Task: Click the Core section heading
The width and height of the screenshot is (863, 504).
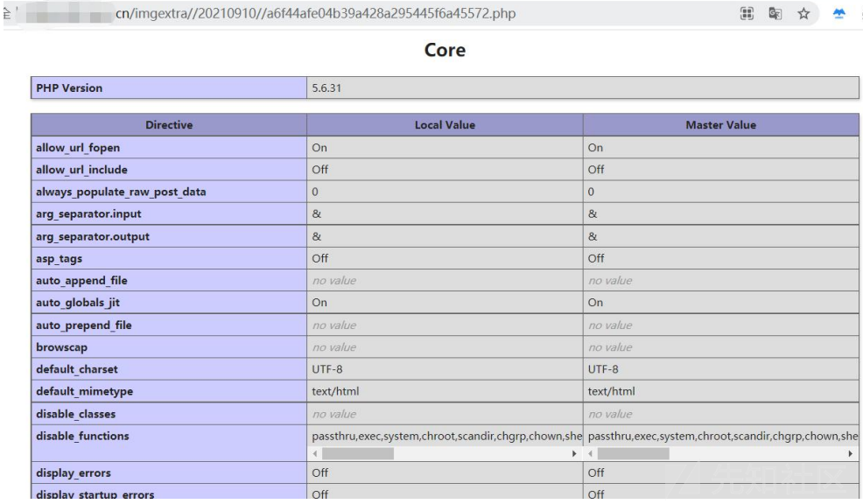Action: [x=445, y=50]
